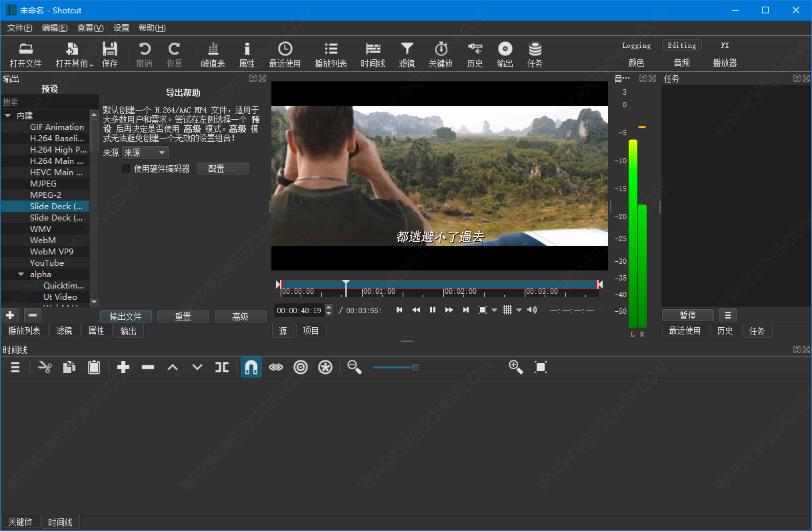Toggle timeline snapping magnet button
The height and width of the screenshot is (531, 812).
click(x=251, y=367)
